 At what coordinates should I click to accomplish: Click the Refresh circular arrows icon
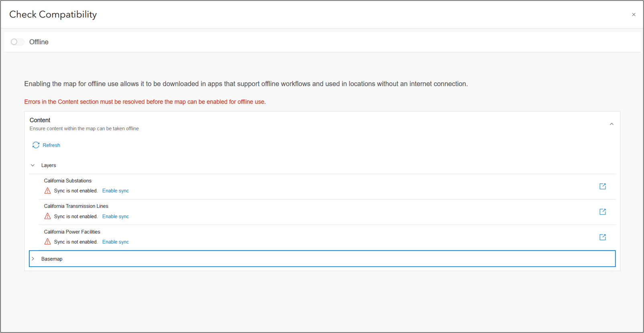pyautogui.click(x=36, y=145)
